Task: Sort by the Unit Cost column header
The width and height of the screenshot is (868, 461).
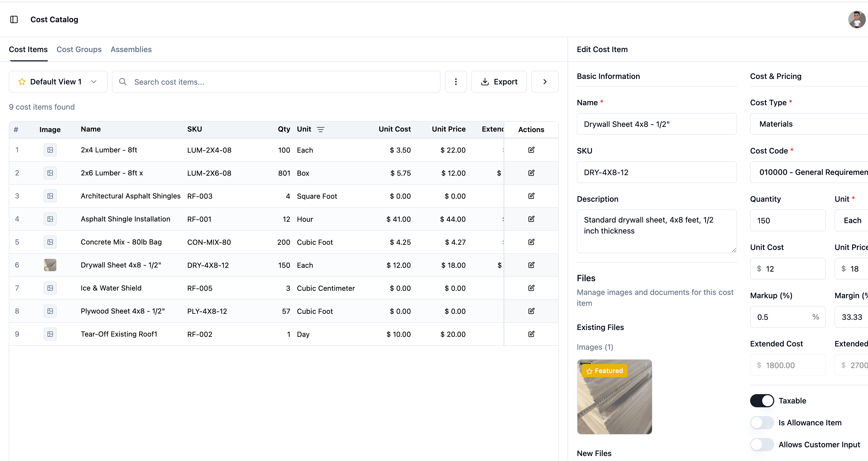Action: [394, 129]
